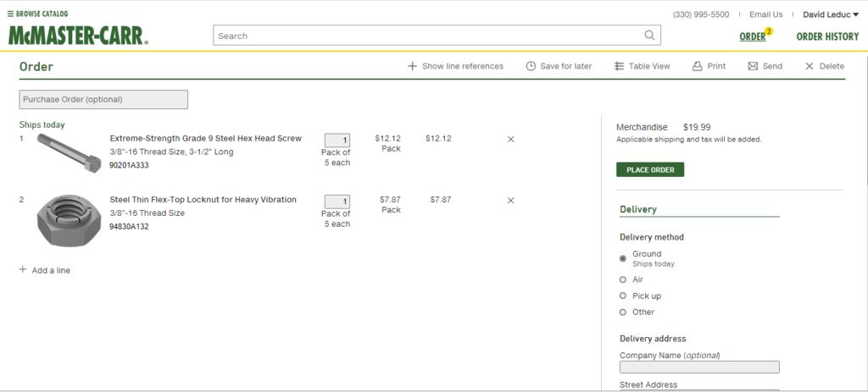
Task: Select Ground delivery method
Action: point(623,258)
